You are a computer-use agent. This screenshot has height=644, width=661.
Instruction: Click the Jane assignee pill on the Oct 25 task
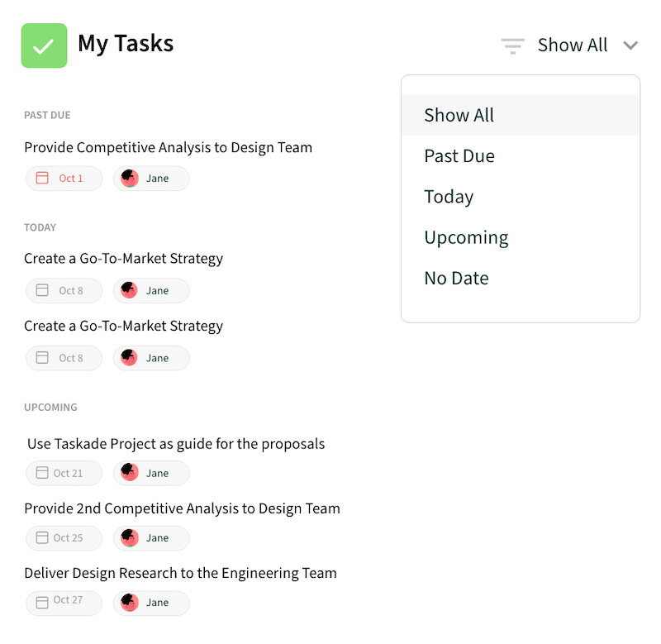coord(150,537)
